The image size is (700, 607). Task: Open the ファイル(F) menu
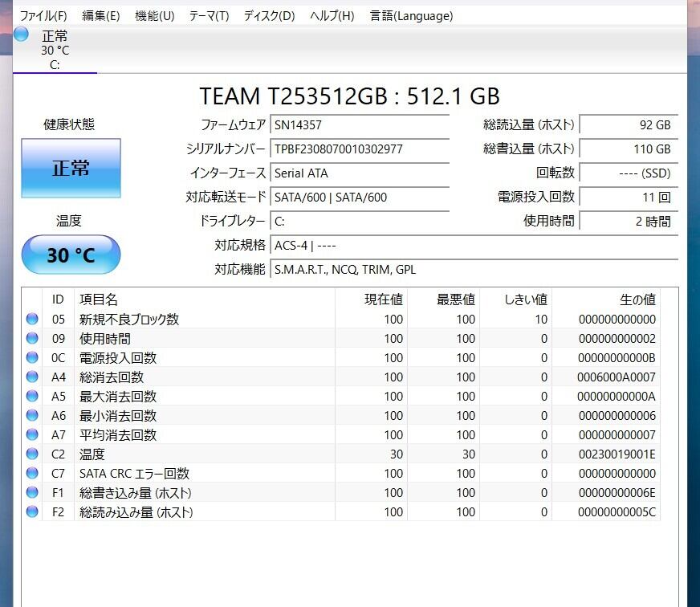click(x=43, y=16)
